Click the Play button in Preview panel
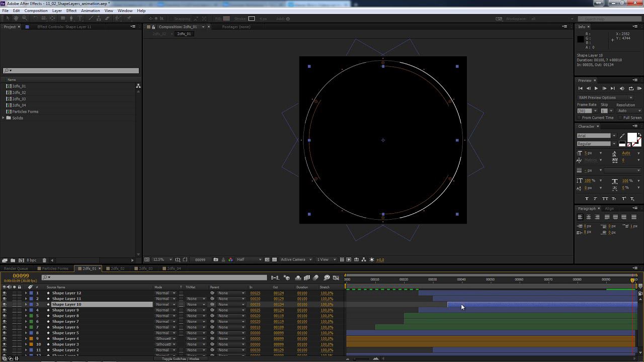Image resolution: width=644 pixels, height=362 pixels. pos(596,88)
